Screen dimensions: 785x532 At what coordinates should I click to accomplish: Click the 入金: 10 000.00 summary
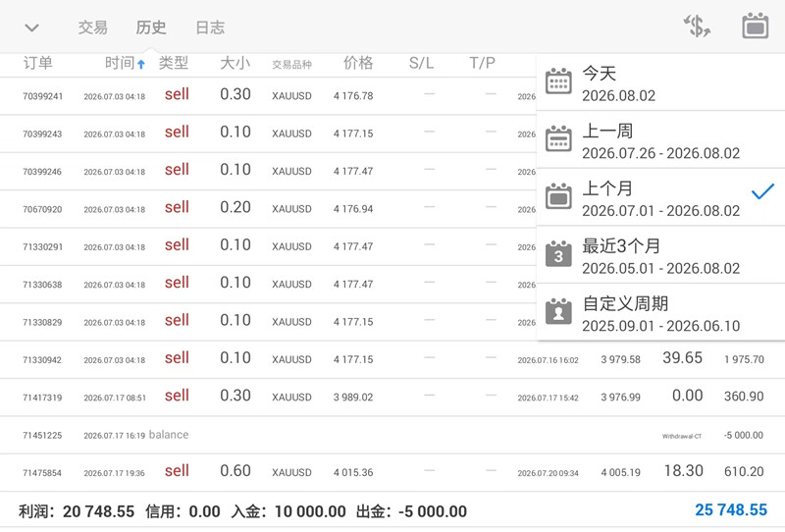[288, 511]
